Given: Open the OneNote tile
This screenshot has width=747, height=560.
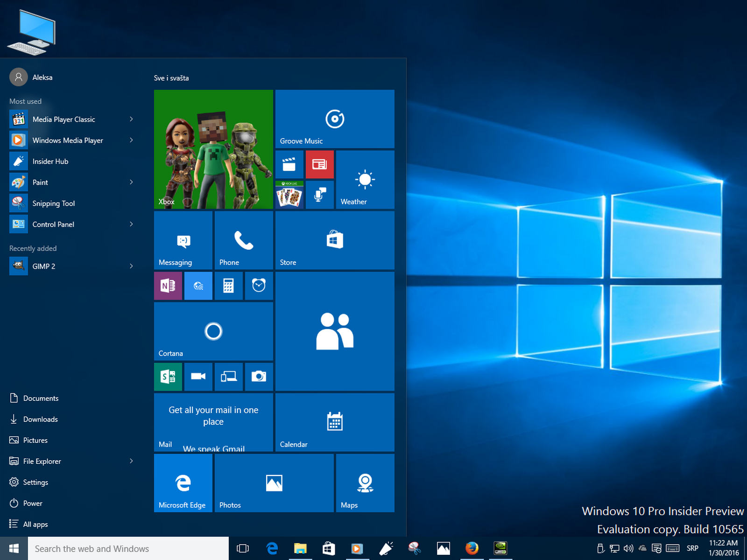Looking at the screenshot, I should [x=168, y=286].
